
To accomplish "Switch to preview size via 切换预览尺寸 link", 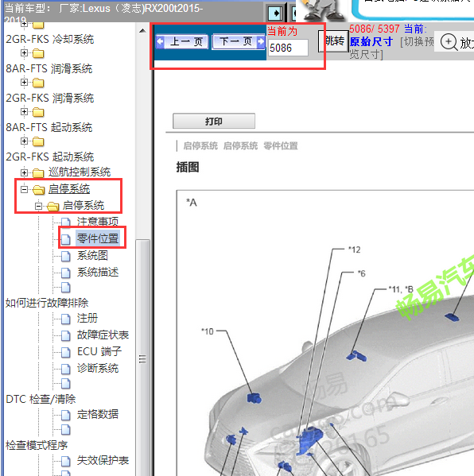I will point(392,48).
